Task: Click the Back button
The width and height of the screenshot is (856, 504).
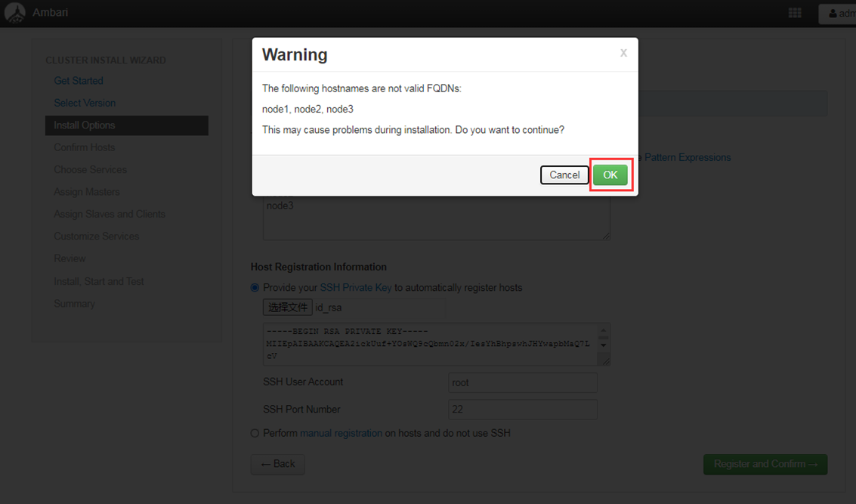Action: [278, 464]
